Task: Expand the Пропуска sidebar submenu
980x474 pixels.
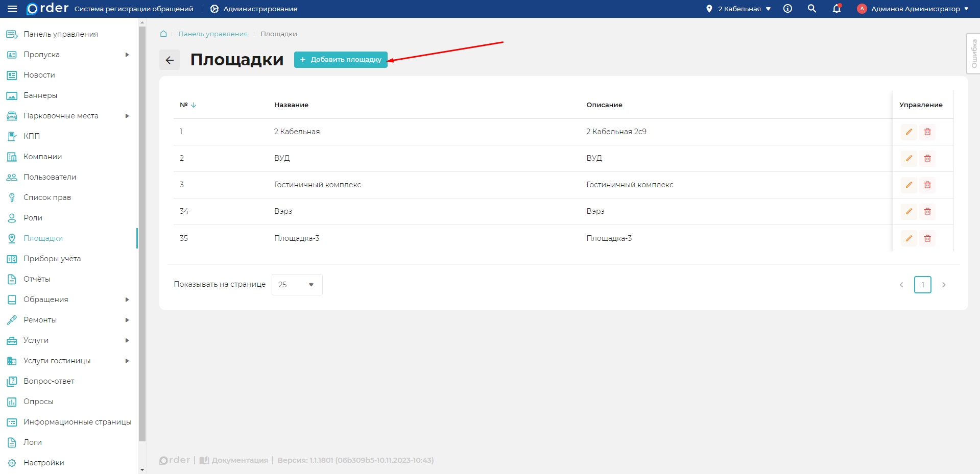Action: tap(127, 55)
